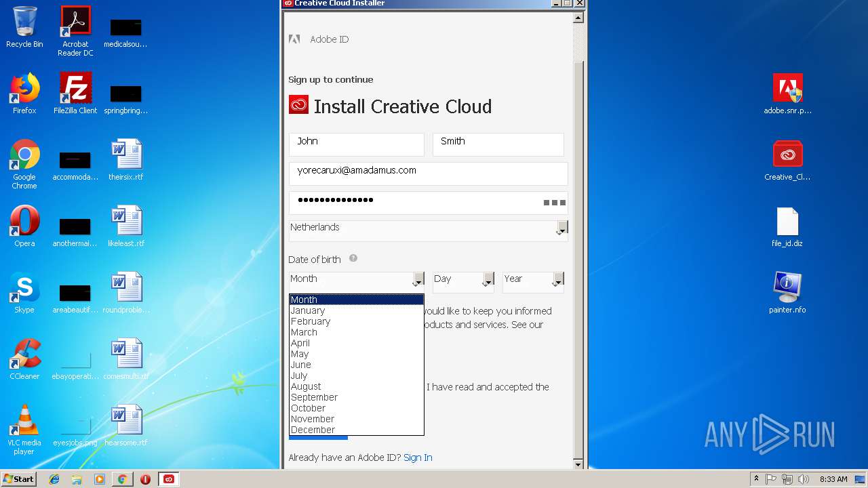Launch Firefox from the desktop

click(24, 94)
